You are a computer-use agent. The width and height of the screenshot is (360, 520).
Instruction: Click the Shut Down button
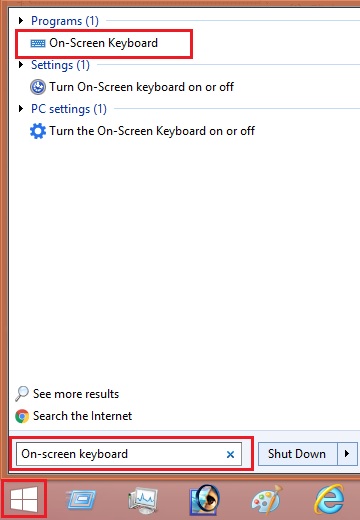pyautogui.click(x=297, y=454)
